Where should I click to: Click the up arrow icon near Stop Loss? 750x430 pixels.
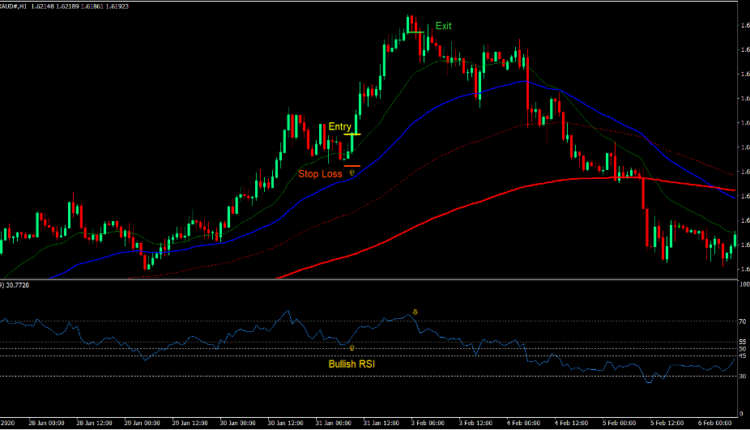click(351, 173)
